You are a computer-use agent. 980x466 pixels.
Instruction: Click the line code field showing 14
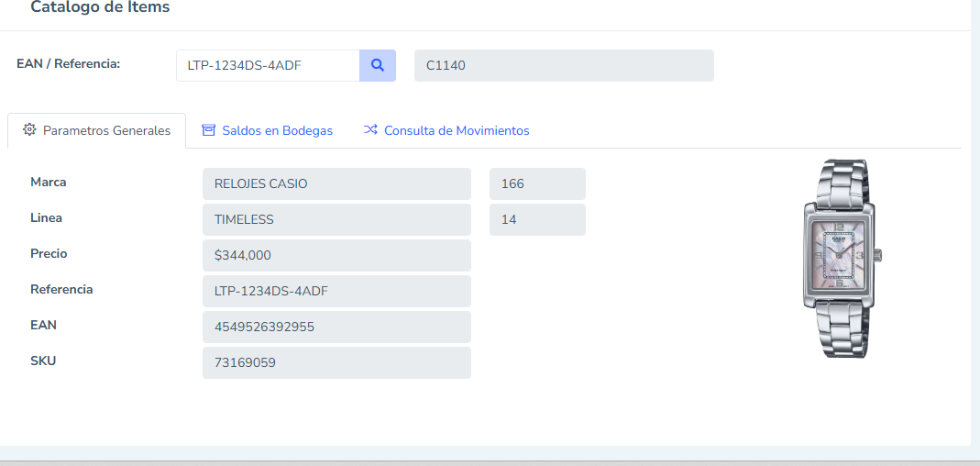pyautogui.click(x=536, y=219)
